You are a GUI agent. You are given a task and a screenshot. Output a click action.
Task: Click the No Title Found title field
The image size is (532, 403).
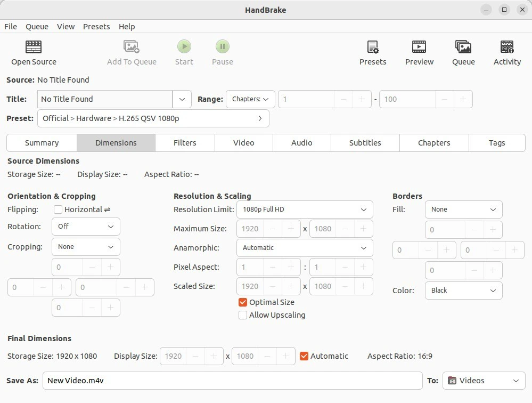point(105,99)
